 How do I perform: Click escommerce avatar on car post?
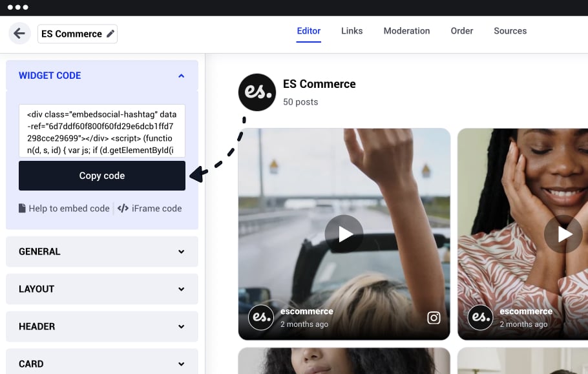point(261,317)
